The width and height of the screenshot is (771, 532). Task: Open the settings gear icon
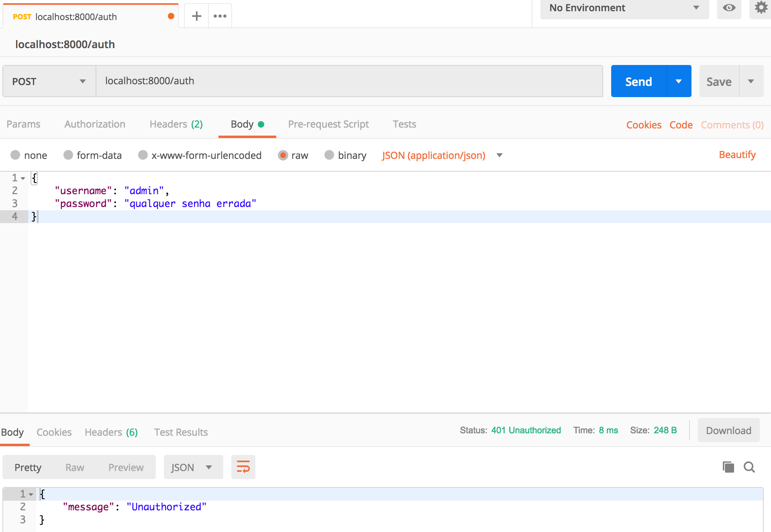(761, 8)
